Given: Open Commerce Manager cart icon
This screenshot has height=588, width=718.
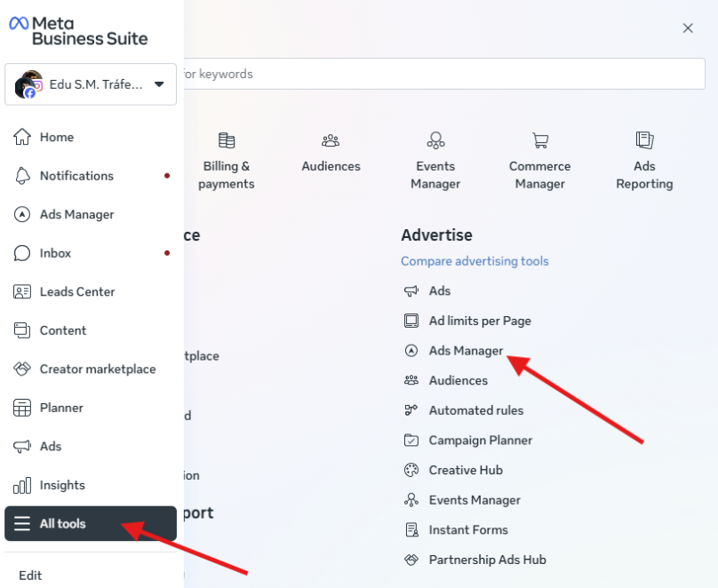Looking at the screenshot, I should pyautogui.click(x=539, y=140).
